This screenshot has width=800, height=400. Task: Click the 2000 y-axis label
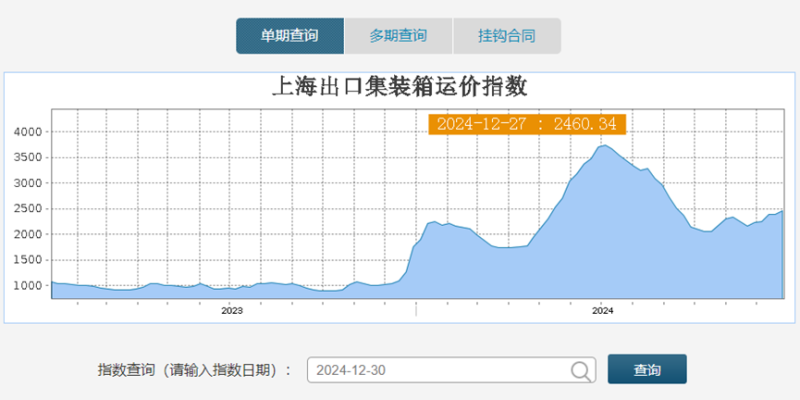[27, 235]
